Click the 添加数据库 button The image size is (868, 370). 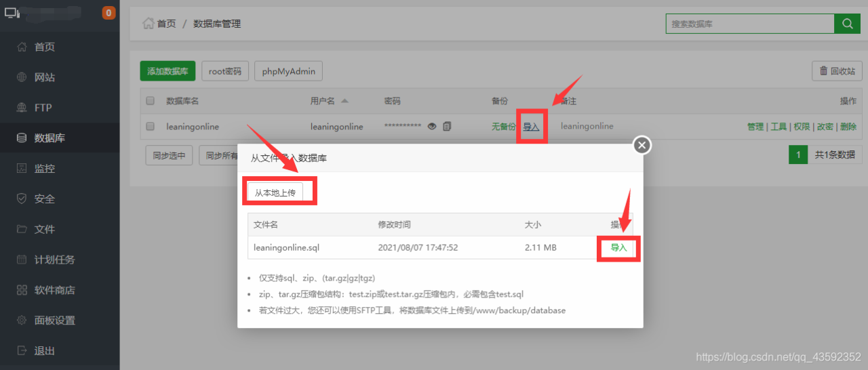[x=168, y=71]
